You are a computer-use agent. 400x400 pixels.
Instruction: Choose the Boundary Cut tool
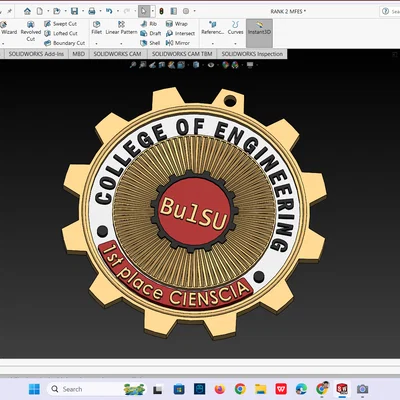tap(64, 43)
